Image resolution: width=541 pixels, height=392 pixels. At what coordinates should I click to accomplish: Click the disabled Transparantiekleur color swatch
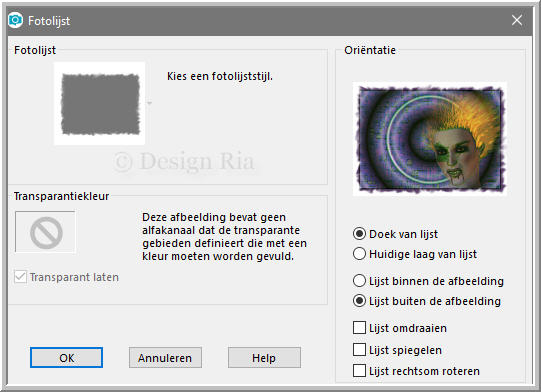(x=45, y=232)
